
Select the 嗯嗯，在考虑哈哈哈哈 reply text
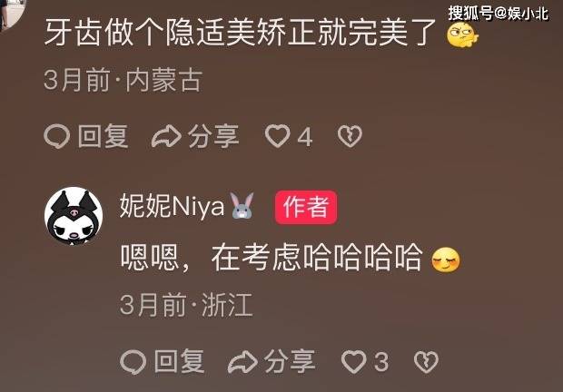pos(272,258)
